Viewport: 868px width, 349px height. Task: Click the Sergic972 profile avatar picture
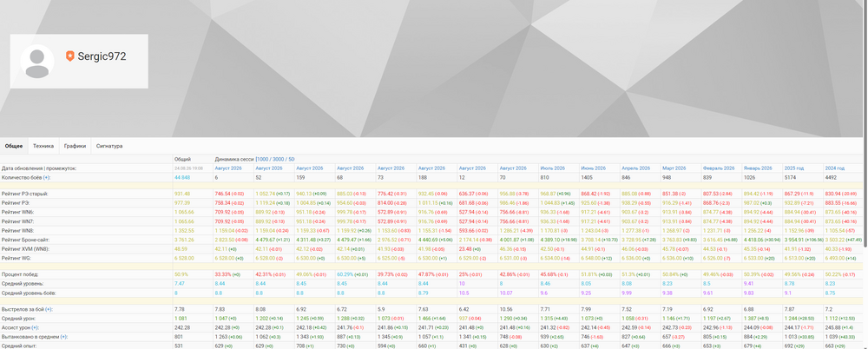37,62
